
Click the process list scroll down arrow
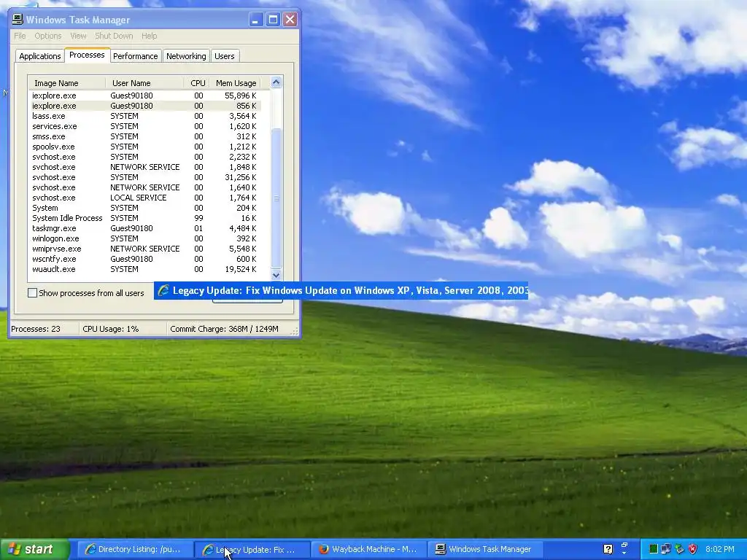pyautogui.click(x=276, y=275)
